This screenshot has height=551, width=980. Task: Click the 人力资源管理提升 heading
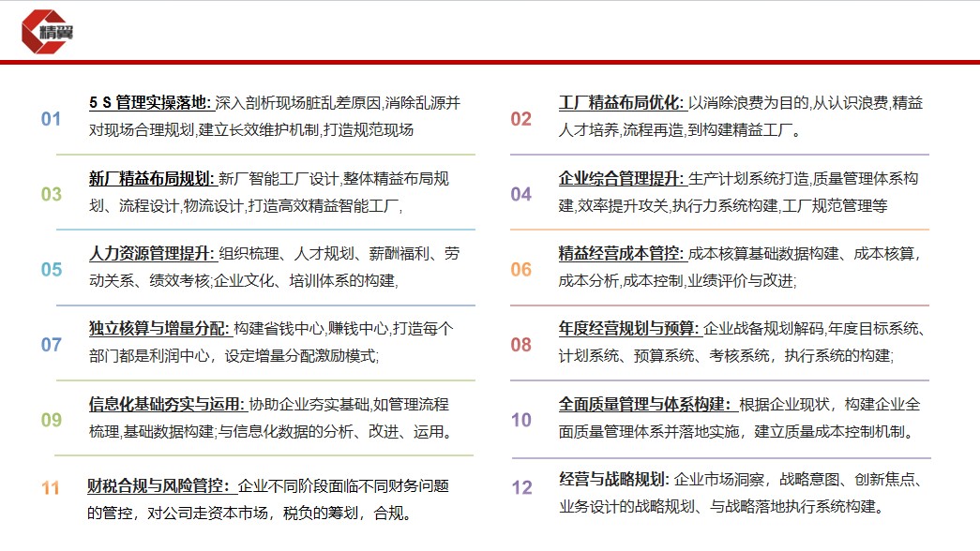pyautogui.click(x=151, y=253)
